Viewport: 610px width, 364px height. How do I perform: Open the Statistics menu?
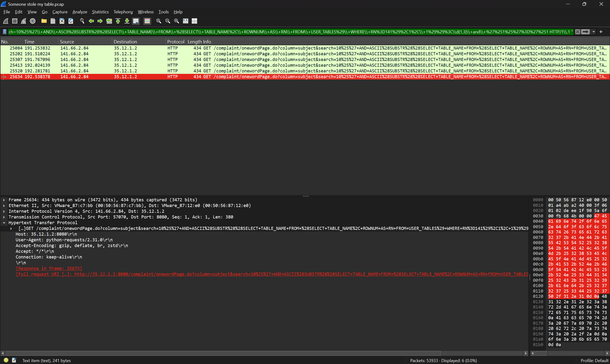click(x=100, y=12)
